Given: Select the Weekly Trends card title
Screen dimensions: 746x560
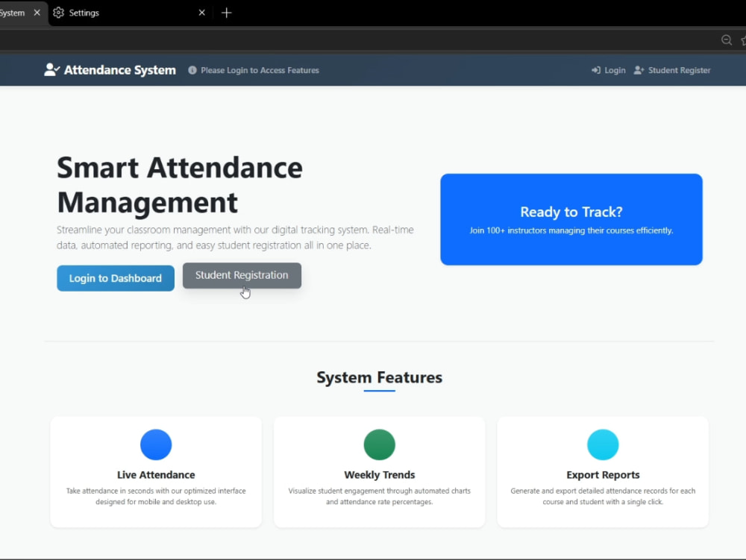Looking at the screenshot, I should (379, 475).
